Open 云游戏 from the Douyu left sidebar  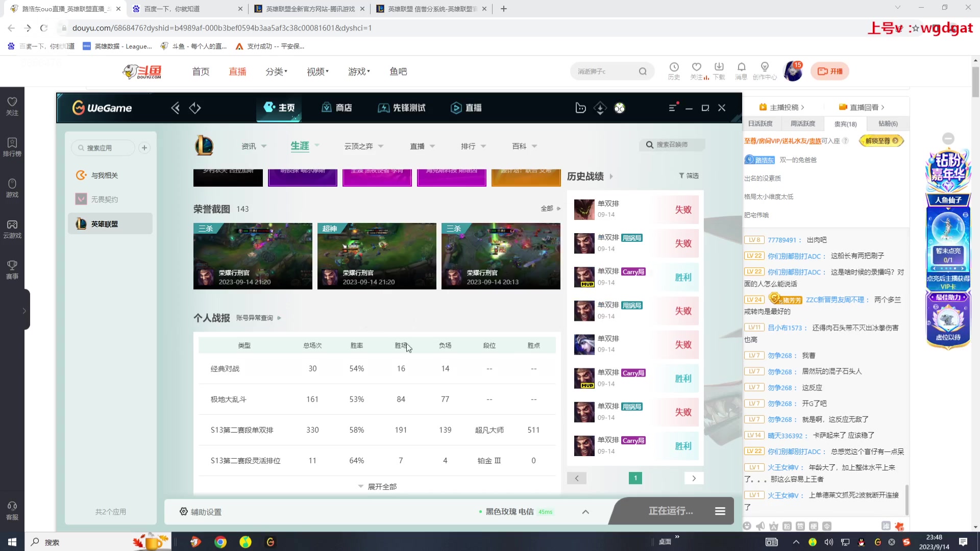click(x=12, y=228)
